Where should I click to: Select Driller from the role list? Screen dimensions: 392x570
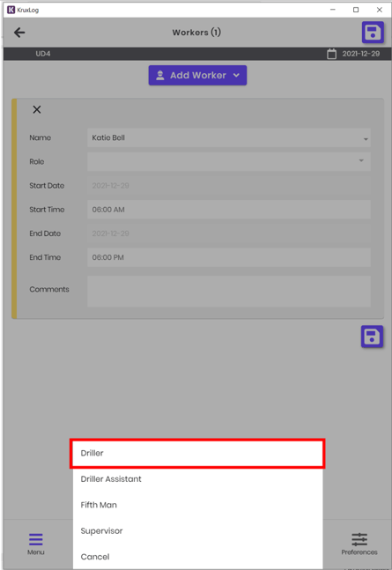197,454
